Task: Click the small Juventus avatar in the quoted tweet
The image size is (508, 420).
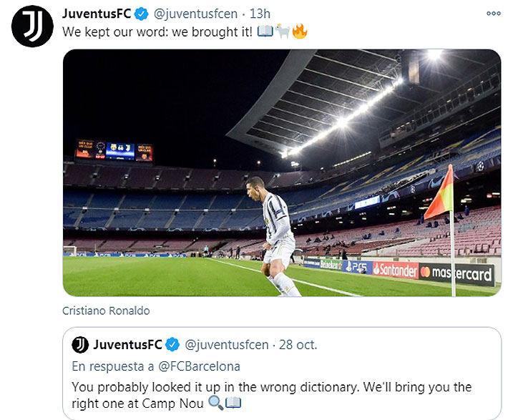Action: coord(80,346)
